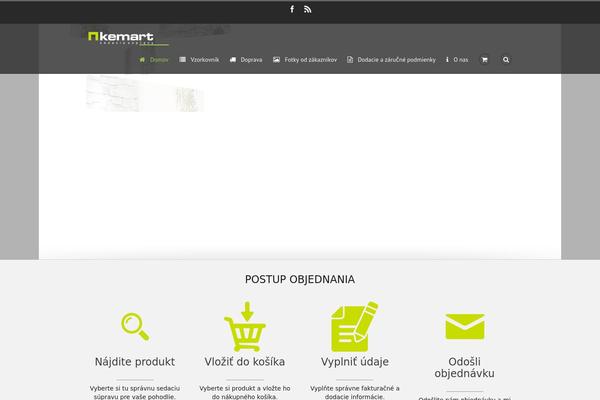
Task: Click text 'Vyplňte správne fakturačné a'
Action: click(355, 388)
